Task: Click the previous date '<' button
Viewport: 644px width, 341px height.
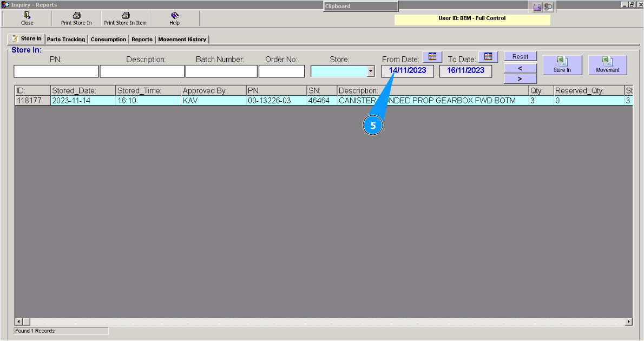Action: pyautogui.click(x=521, y=68)
